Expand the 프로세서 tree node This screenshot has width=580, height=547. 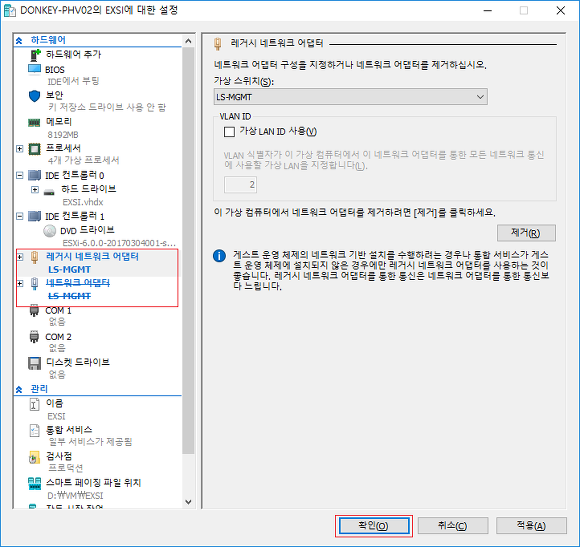[x=20, y=149]
